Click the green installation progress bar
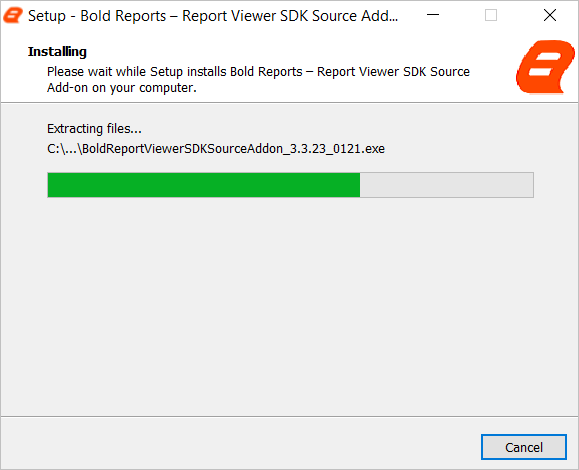This screenshot has width=579, height=470. coord(290,185)
